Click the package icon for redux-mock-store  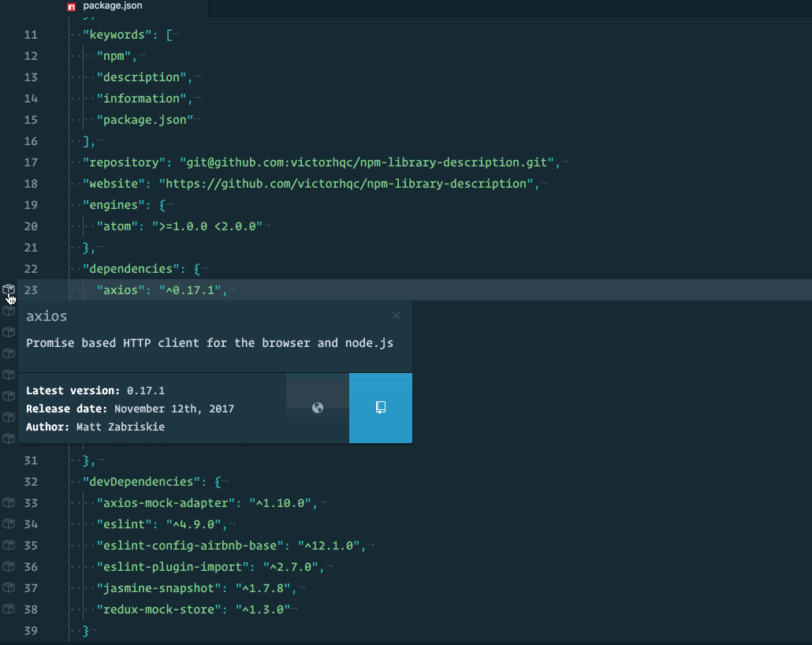point(9,608)
